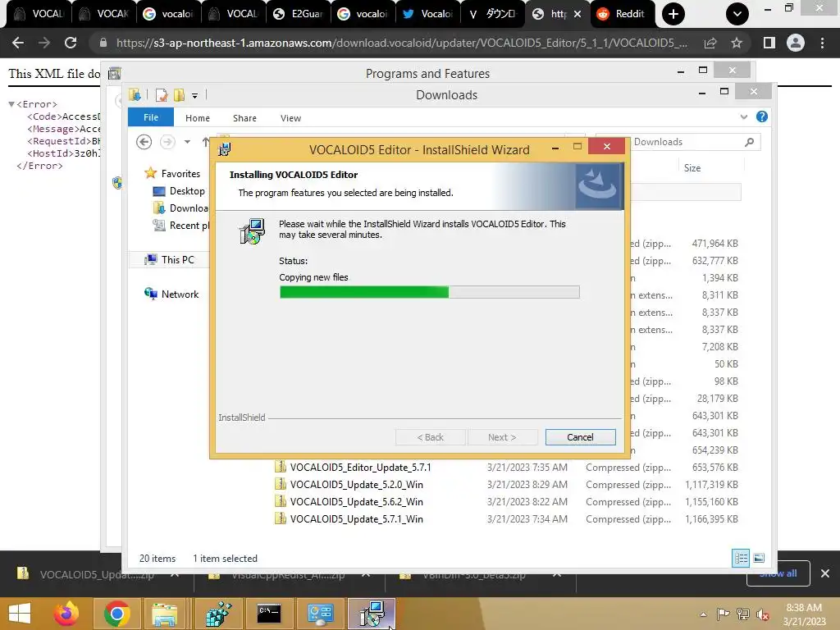840x630 pixels.
Task: Open the Share ribbon tab
Action: 244,118
